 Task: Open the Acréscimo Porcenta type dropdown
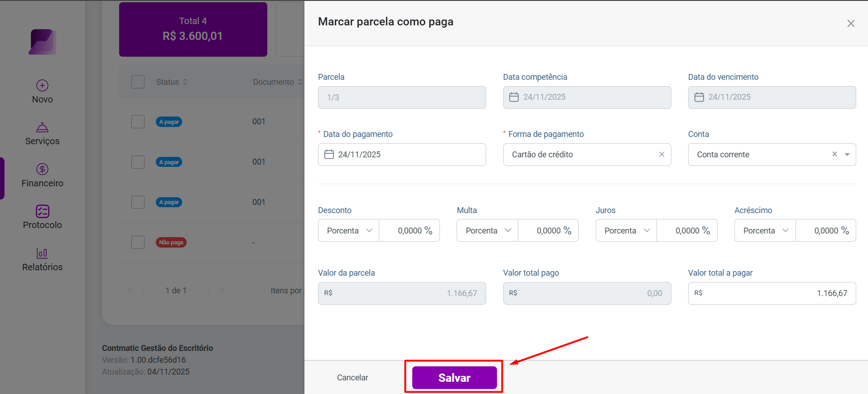coord(765,230)
